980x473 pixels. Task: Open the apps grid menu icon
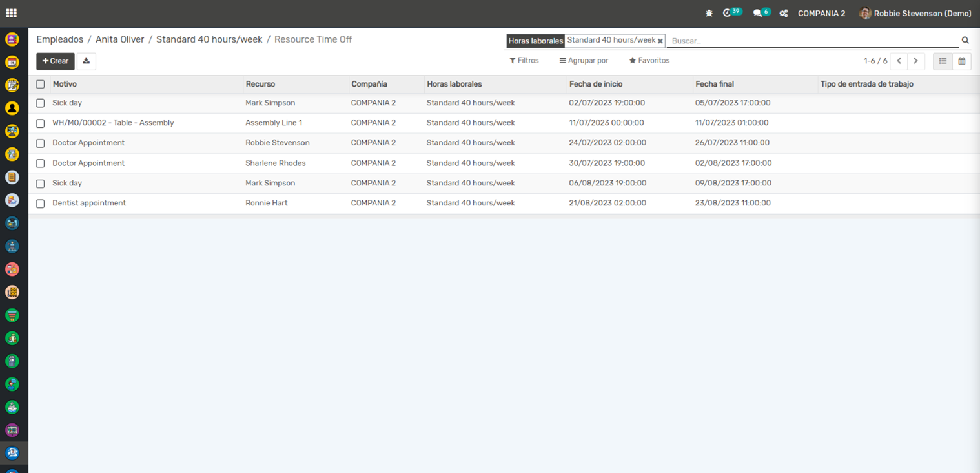(x=11, y=13)
